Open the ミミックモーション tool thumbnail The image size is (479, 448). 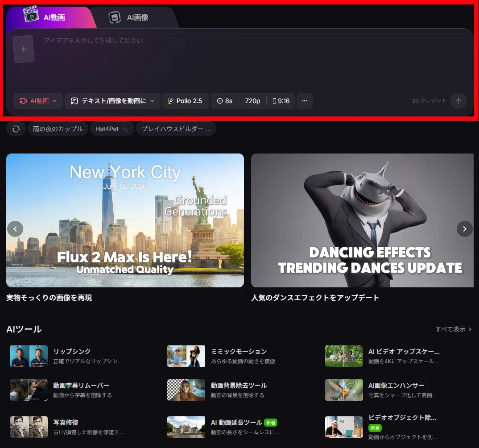click(x=186, y=356)
